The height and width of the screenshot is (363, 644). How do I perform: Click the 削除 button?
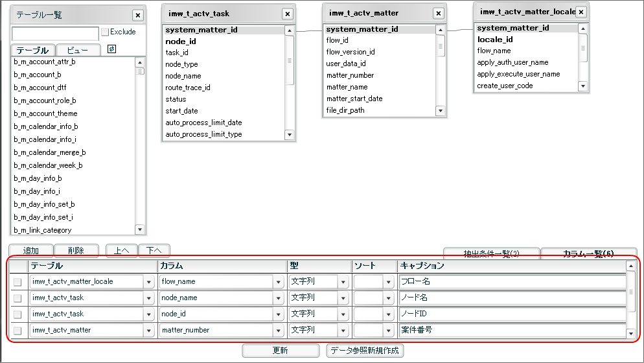76,250
